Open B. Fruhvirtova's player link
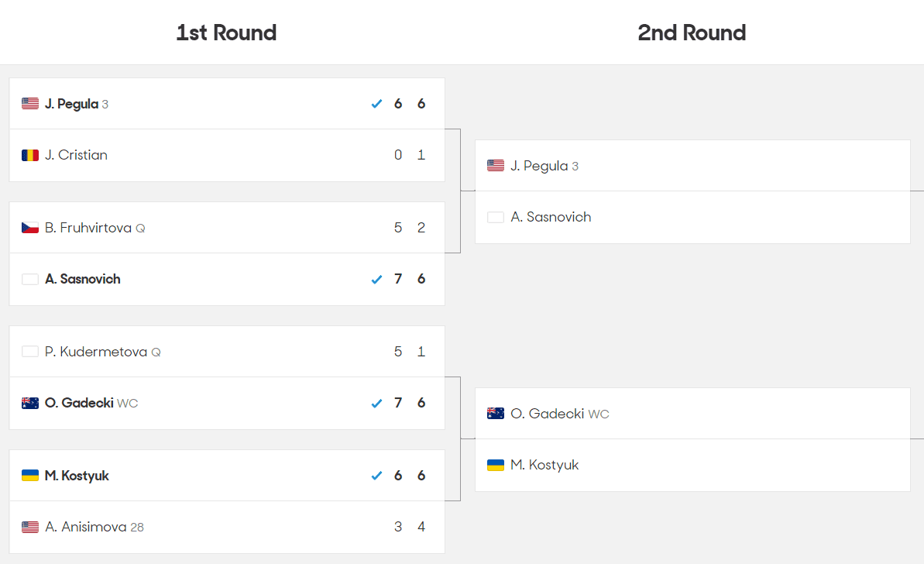The image size is (924, 564). tap(88, 228)
